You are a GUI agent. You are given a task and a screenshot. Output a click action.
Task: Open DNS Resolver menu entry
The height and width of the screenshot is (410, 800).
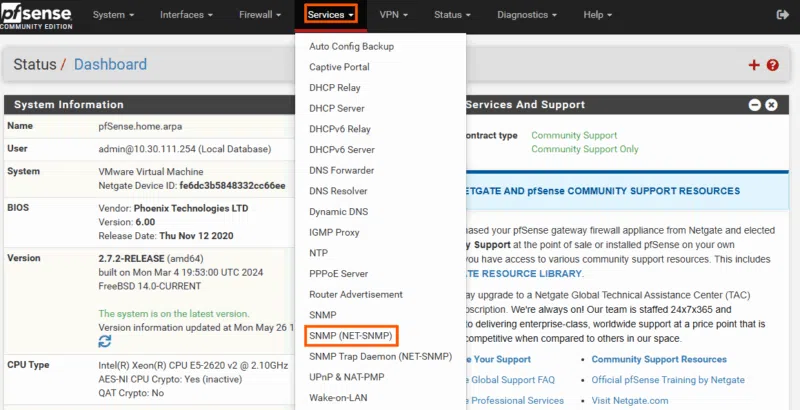(x=338, y=191)
